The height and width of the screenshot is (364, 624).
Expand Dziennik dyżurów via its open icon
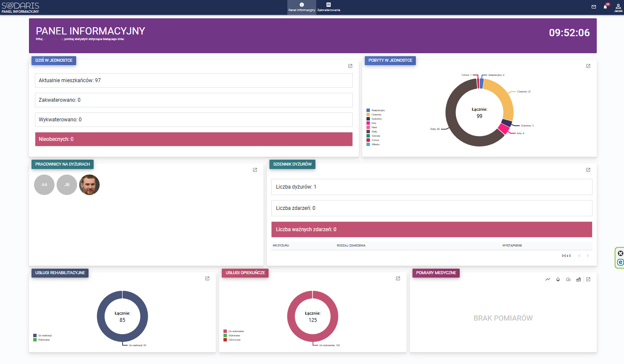(x=588, y=170)
